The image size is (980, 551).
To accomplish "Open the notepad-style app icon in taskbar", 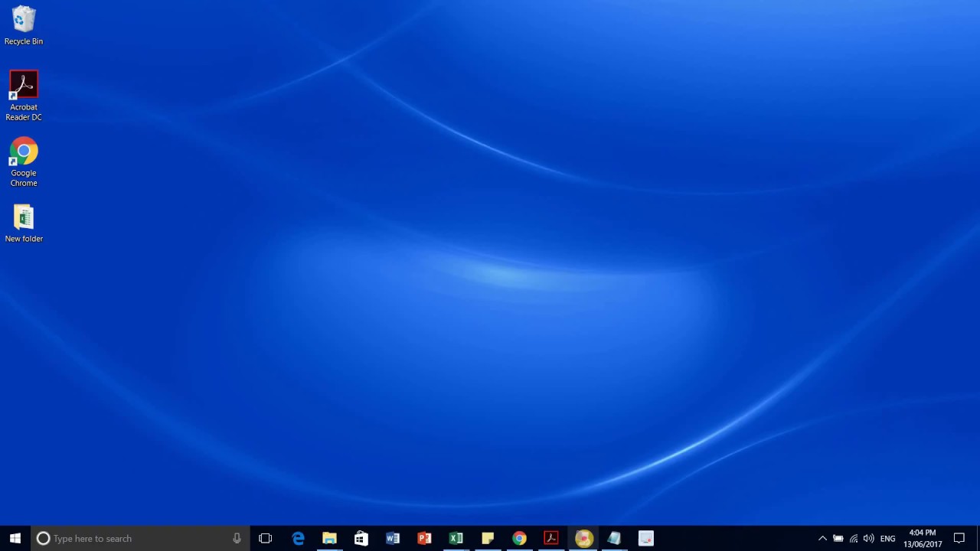I will click(614, 538).
